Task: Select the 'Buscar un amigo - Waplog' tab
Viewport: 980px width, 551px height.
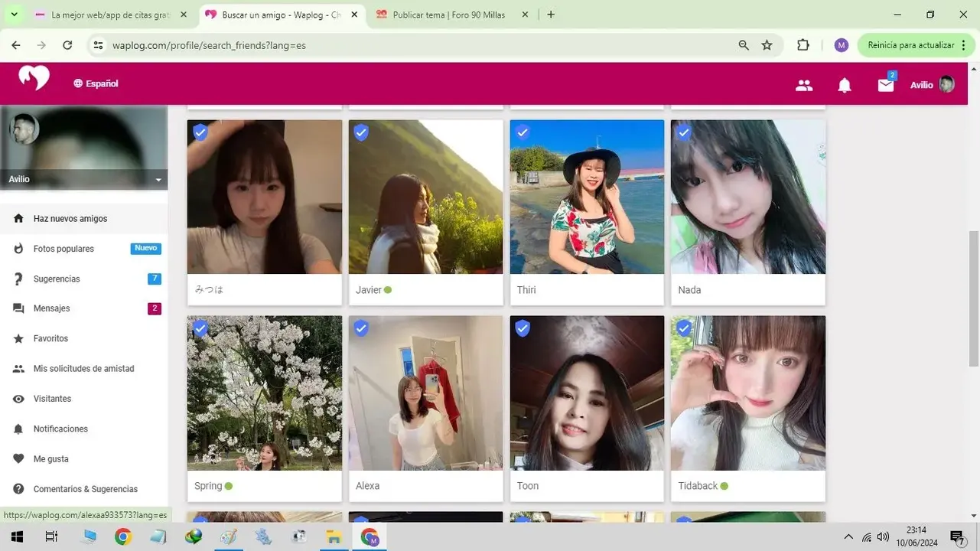Action: pyautogui.click(x=281, y=15)
